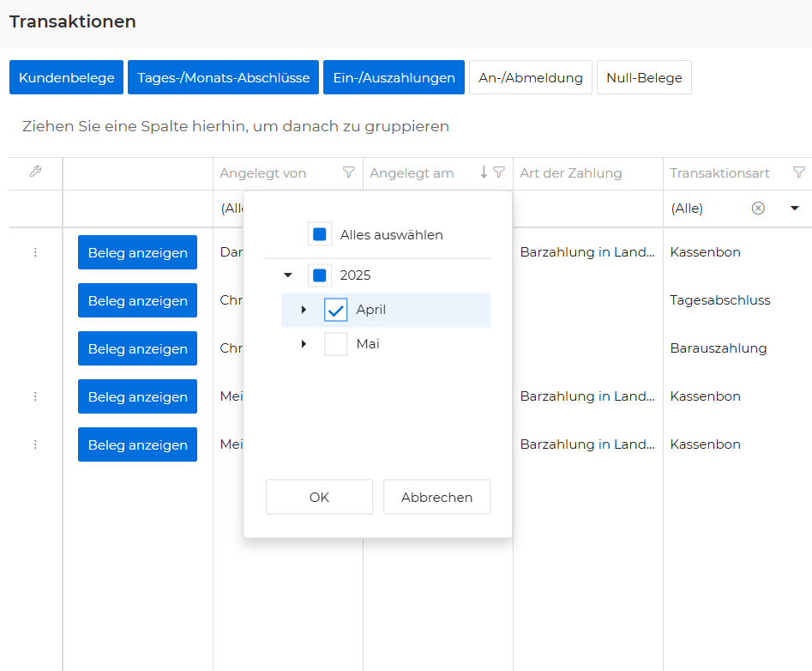Screen dimensions: 812x671
Task: Click Beleg anzeigen for the fourth row
Action: tap(138, 397)
